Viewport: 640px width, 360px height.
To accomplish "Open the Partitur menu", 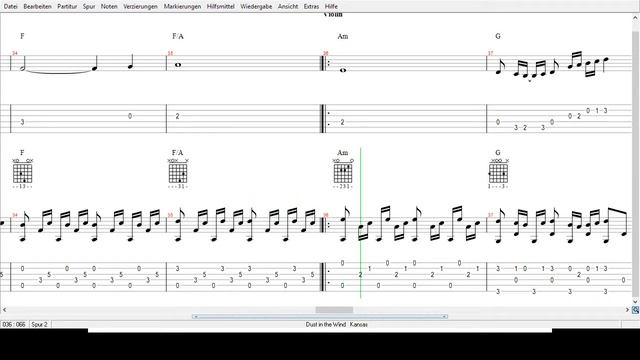I will pos(67,7).
